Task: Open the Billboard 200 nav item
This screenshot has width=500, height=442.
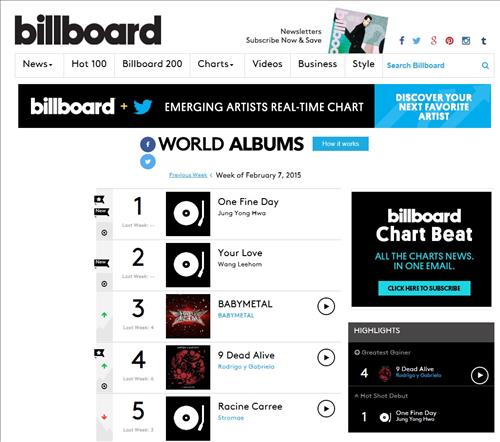Action: (x=152, y=64)
